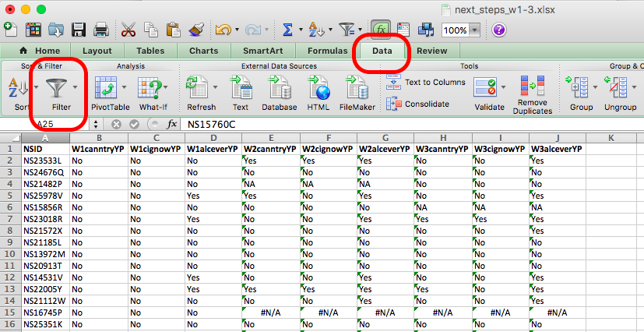Click the scissors Cut icon
644x332 pixels.
click(x=128, y=30)
